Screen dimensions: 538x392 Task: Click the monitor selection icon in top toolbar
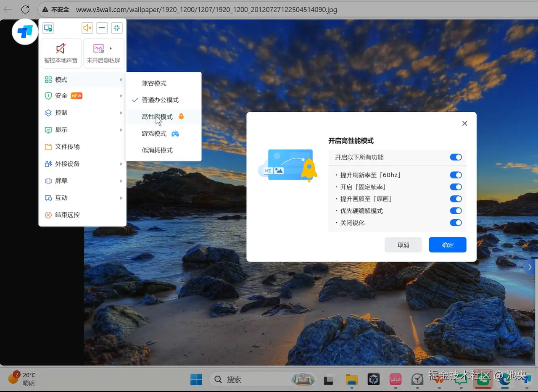pos(48,28)
